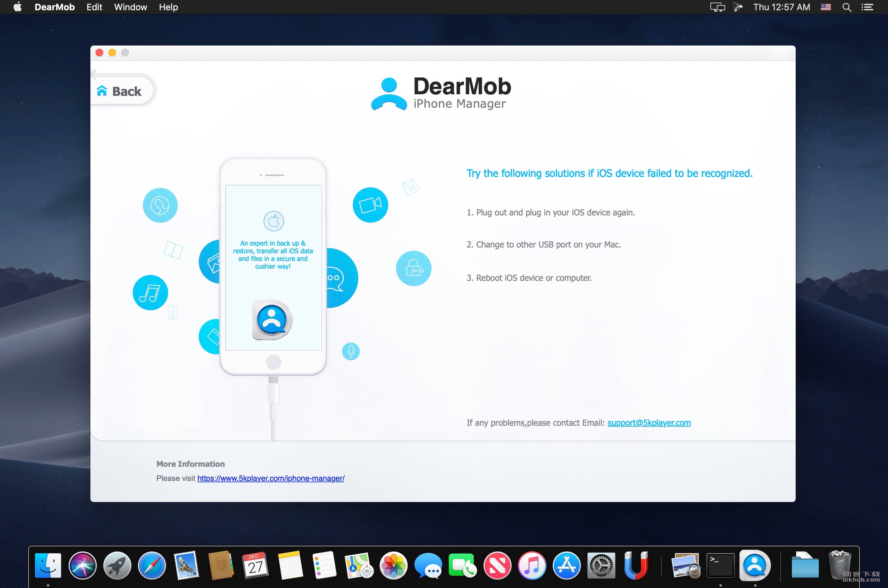Open Spotlight search in menu bar
The image size is (888, 588).
click(847, 7)
